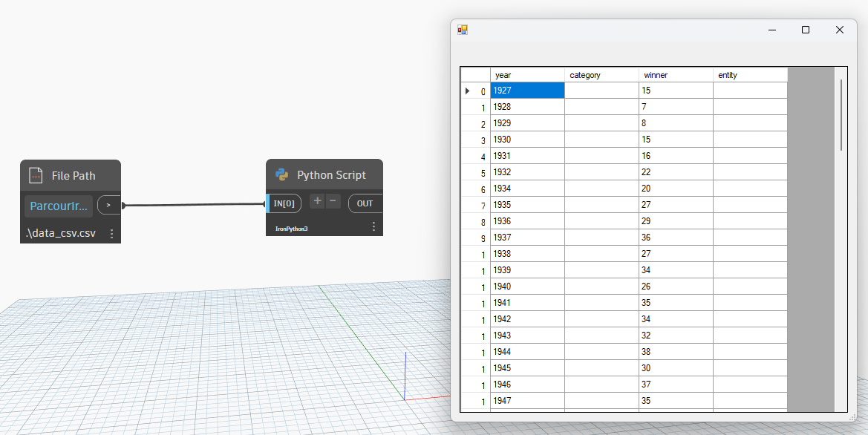Select the year cell 1931

[527, 155]
